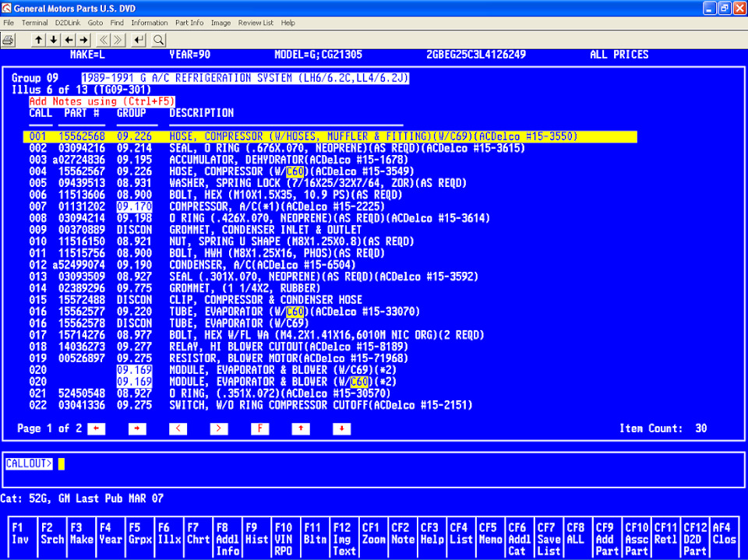Image resolution: width=748 pixels, height=560 pixels.
Task: Click the magnifying glass search icon
Action: click(x=158, y=40)
